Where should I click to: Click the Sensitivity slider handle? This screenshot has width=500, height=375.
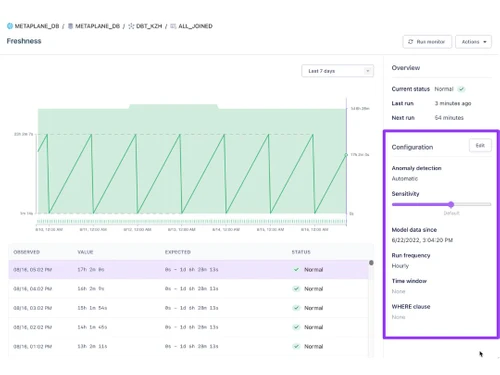[x=451, y=204]
